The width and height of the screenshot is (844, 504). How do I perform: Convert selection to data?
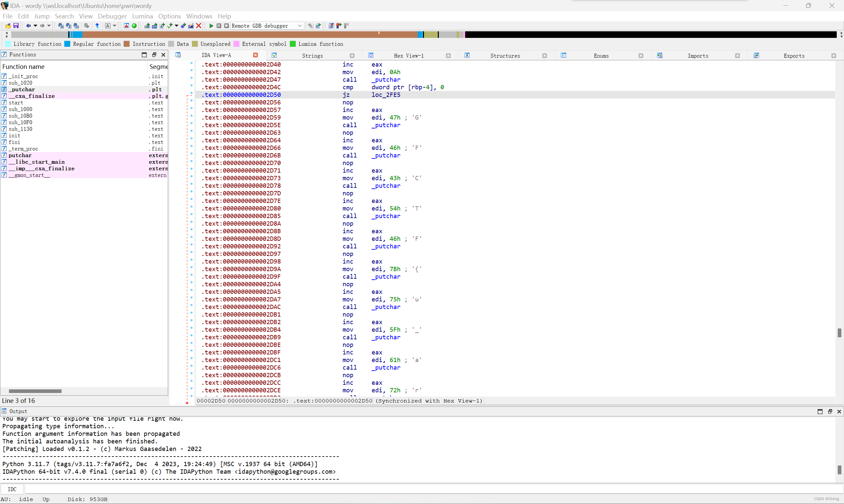click(x=155, y=25)
